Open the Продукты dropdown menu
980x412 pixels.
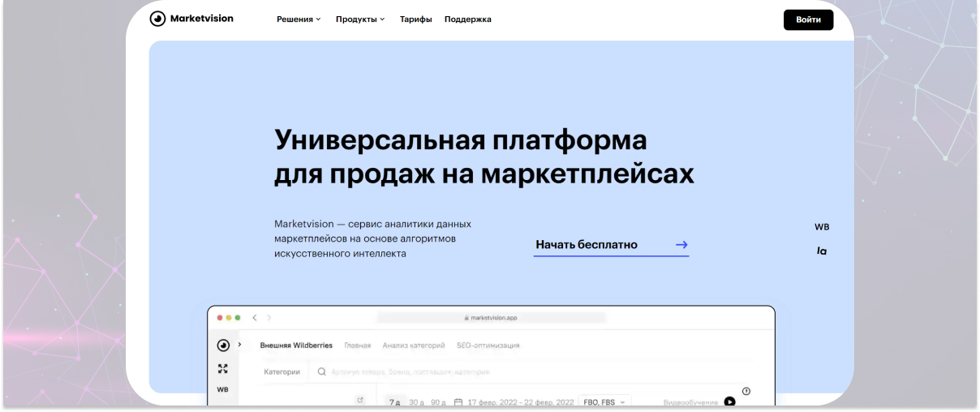pos(360,19)
